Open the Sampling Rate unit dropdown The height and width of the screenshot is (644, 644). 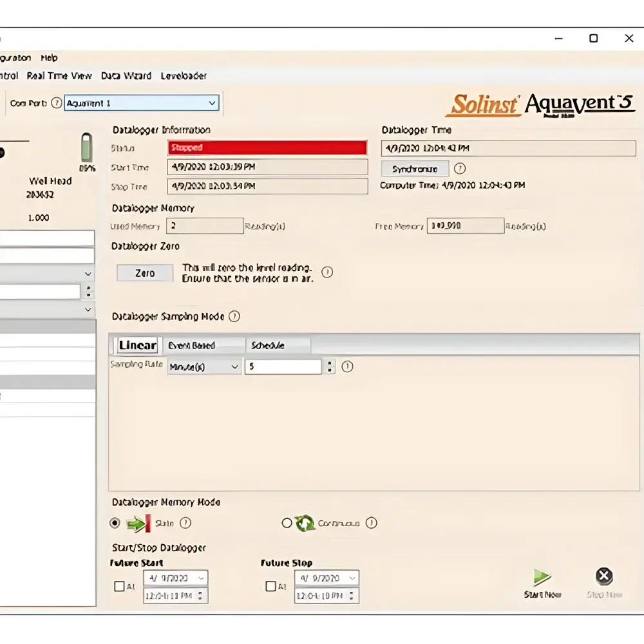[234, 367]
